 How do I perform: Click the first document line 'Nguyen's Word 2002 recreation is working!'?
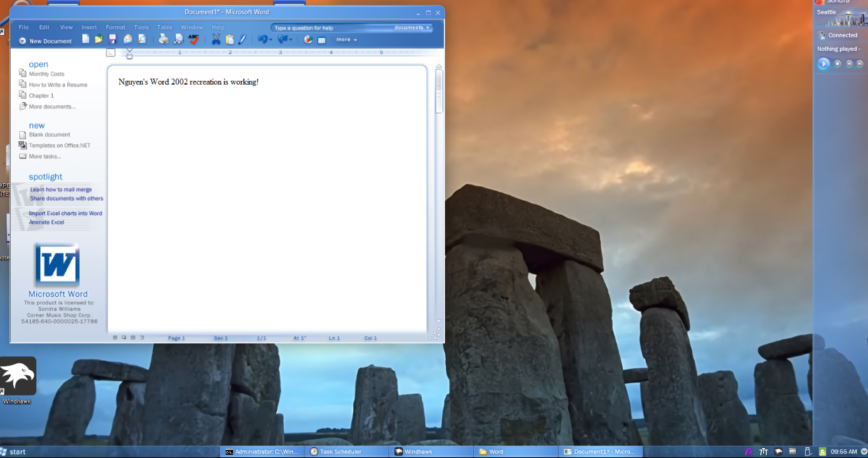click(x=188, y=82)
